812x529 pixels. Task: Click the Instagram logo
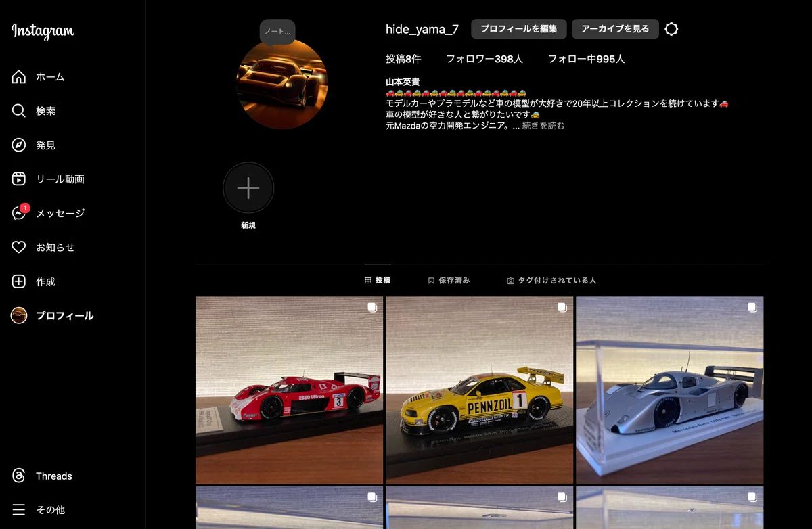[43, 31]
